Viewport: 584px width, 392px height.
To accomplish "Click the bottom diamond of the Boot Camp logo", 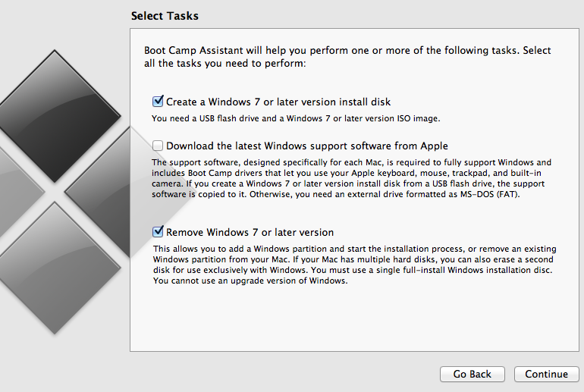I will pos(55,268).
